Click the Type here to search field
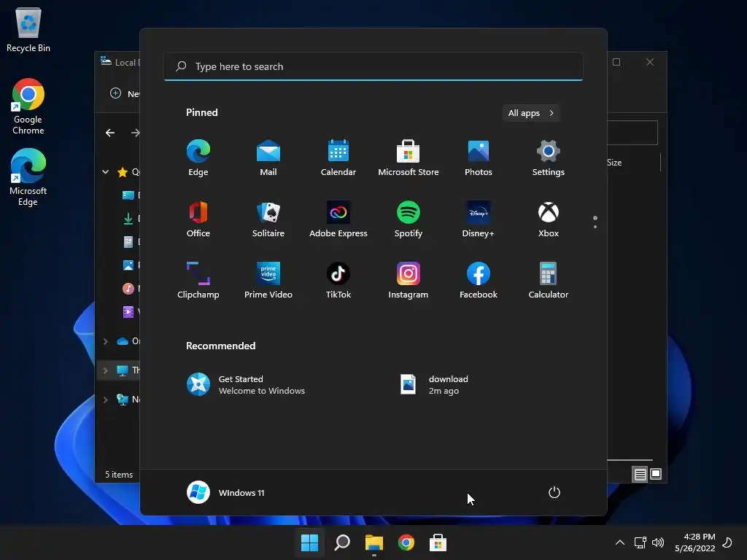This screenshot has height=560, width=747. point(373,66)
